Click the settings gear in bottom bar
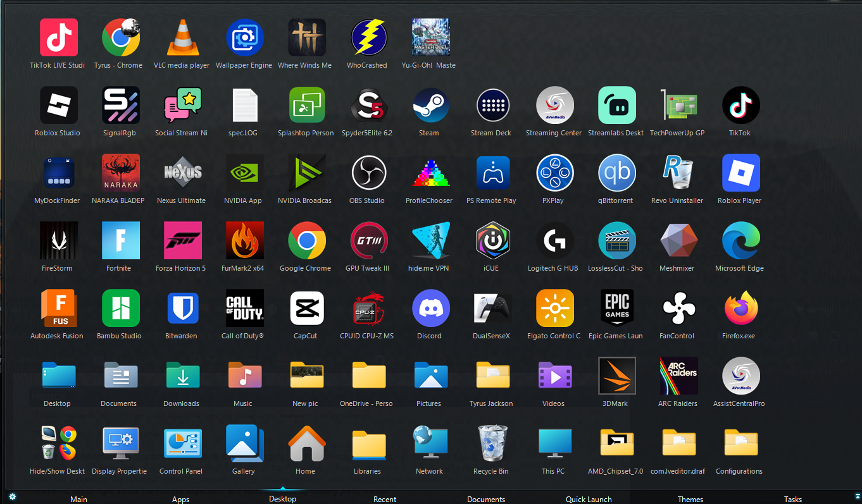The height and width of the screenshot is (504, 862). (12, 497)
